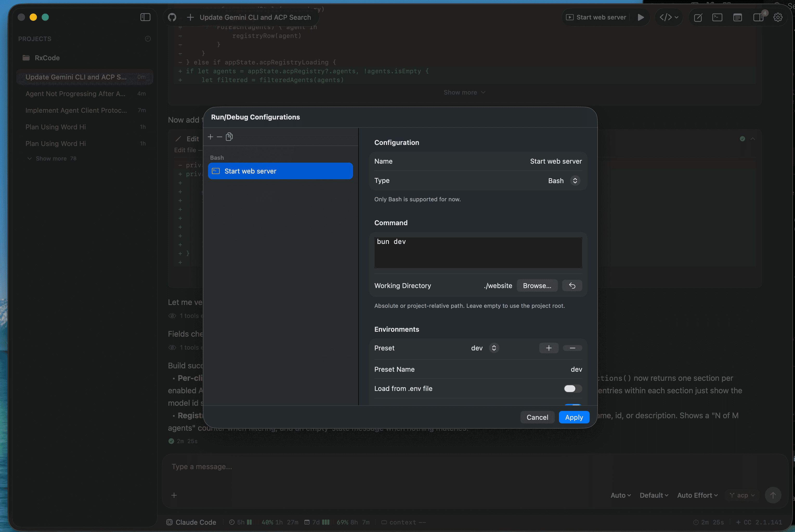Run the Start web server configuration
The height and width of the screenshot is (532, 795).
(641, 17)
